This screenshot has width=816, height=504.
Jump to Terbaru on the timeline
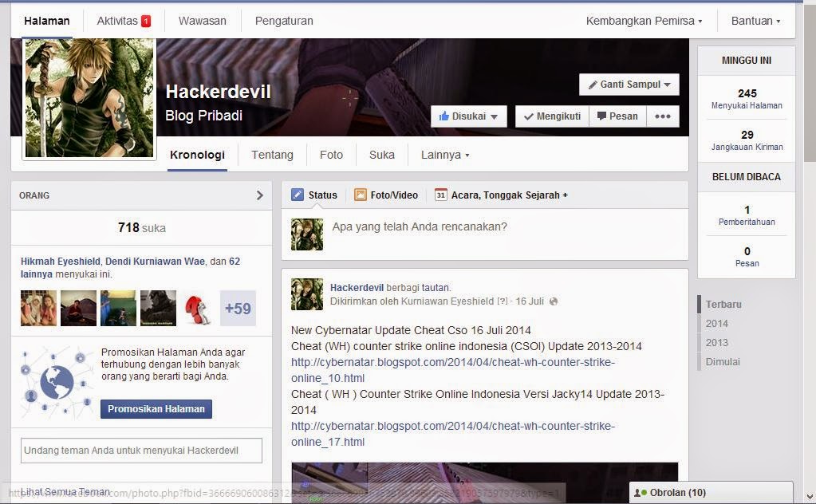(723, 305)
